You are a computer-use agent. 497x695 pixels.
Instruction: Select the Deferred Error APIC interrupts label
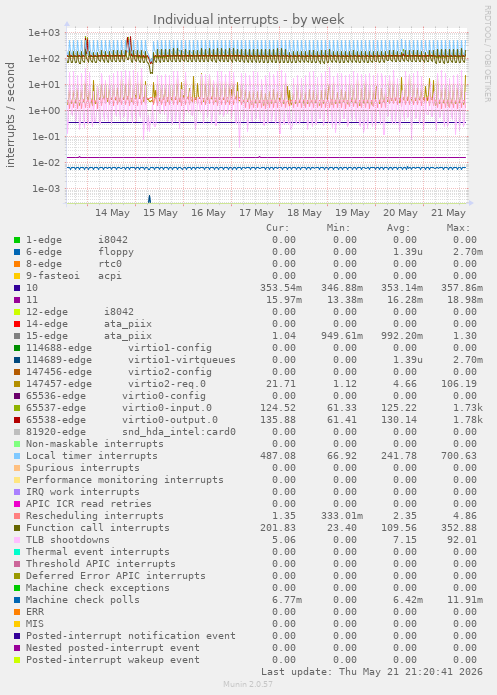[x=116, y=576]
